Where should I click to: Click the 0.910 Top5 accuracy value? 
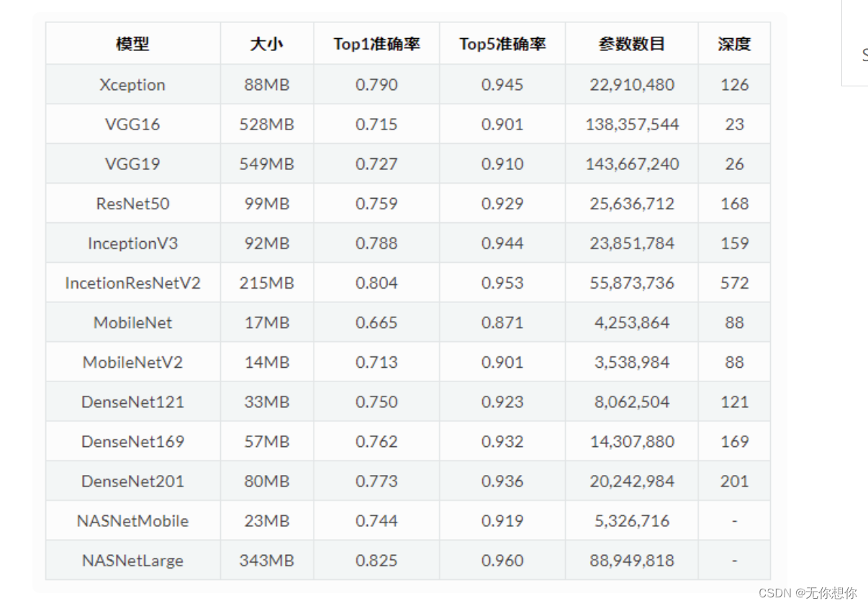click(502, 163)
